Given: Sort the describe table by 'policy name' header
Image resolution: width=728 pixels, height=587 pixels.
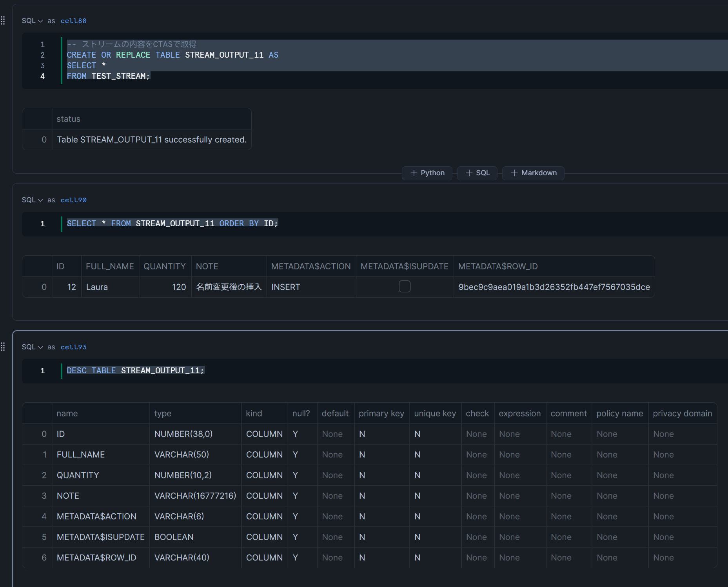Looking at the screenshot, I should pos(620,413).
